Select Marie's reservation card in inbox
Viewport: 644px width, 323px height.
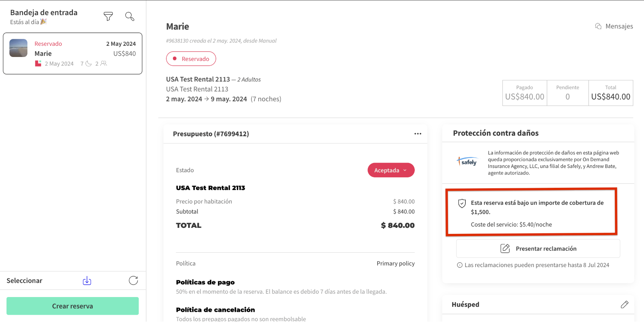73,54
